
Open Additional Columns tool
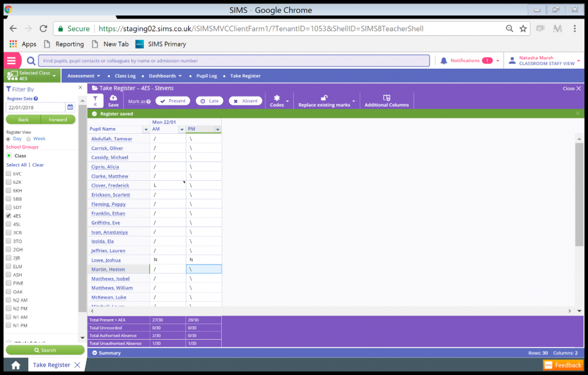[387, 100]
